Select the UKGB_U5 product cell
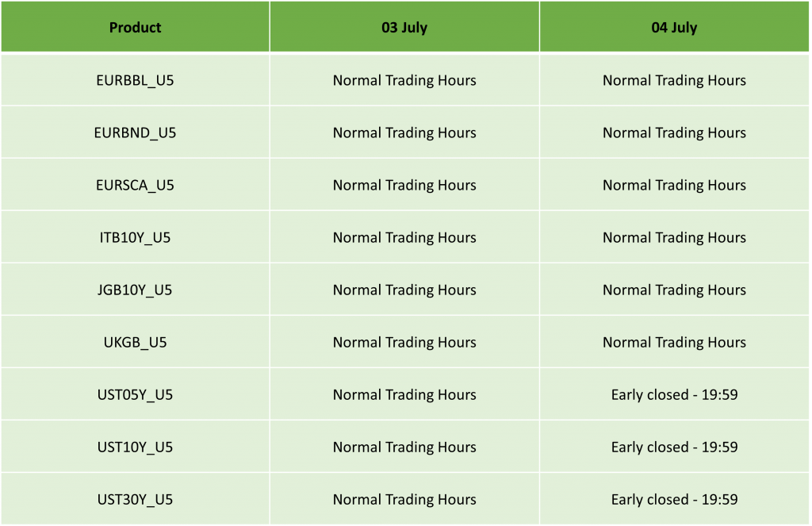The width and height of the screenshot is (812, 526). 135,342
